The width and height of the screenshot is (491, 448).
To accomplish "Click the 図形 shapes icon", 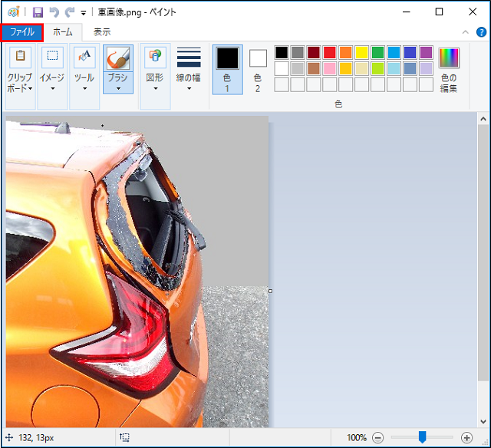I will (155, 58).
